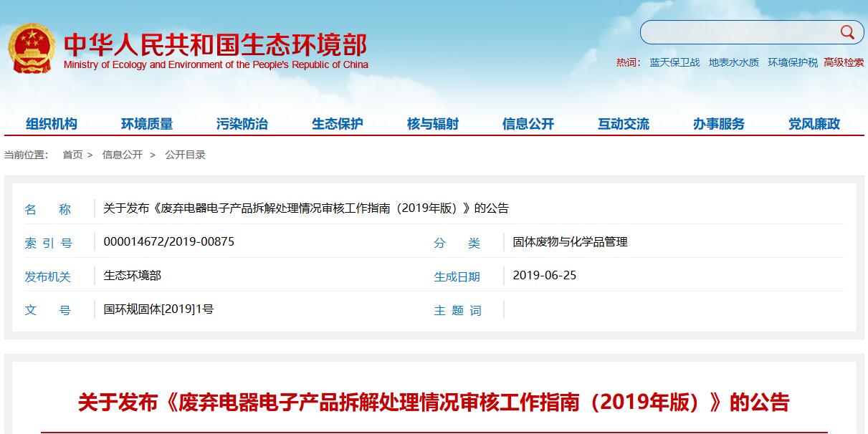868x434 pixels.
Task: Click the date value 2019-06-25
Action: pos(544,276)
